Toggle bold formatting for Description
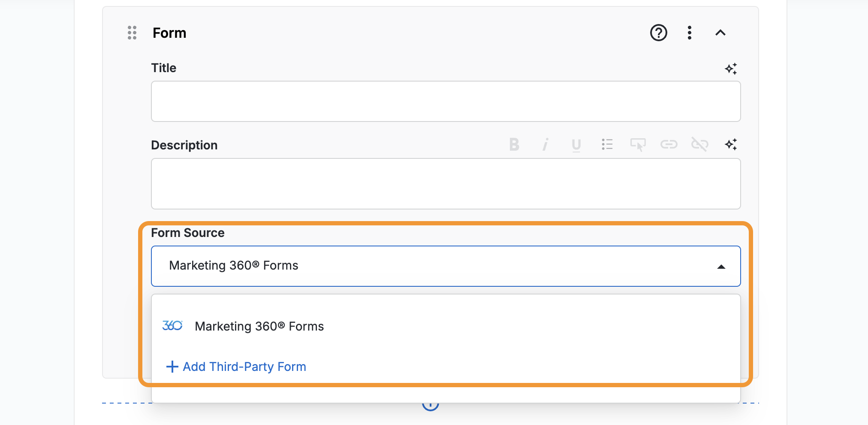This screenshot has width=868, height=425. tap(514, 145)
